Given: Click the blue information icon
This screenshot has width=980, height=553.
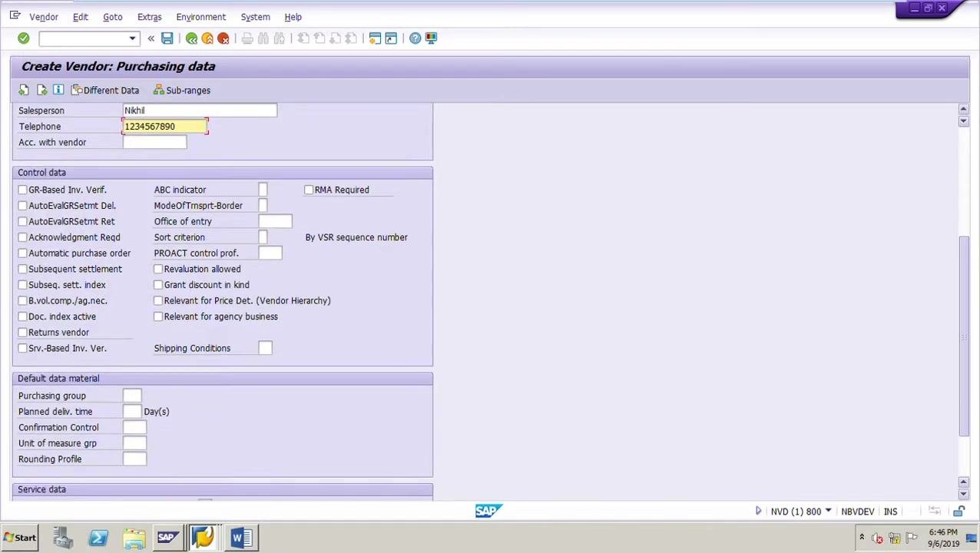Looking at the screenshot, I should 58,91.
